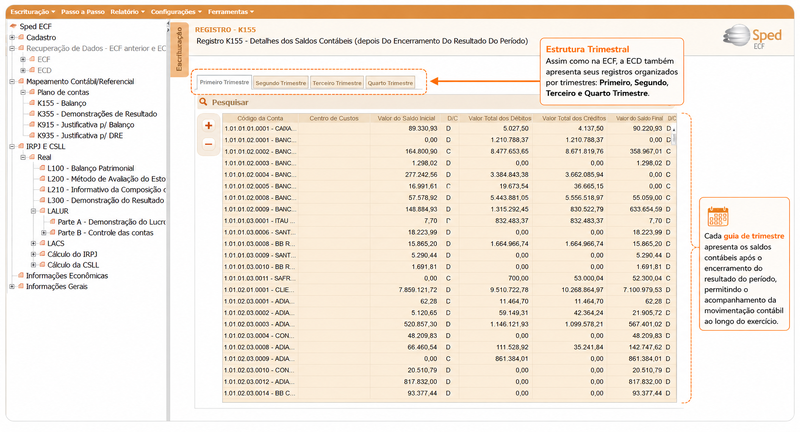Open L100 - Balanço Patrimonial
800x432 pixels.
coord(91,168)
